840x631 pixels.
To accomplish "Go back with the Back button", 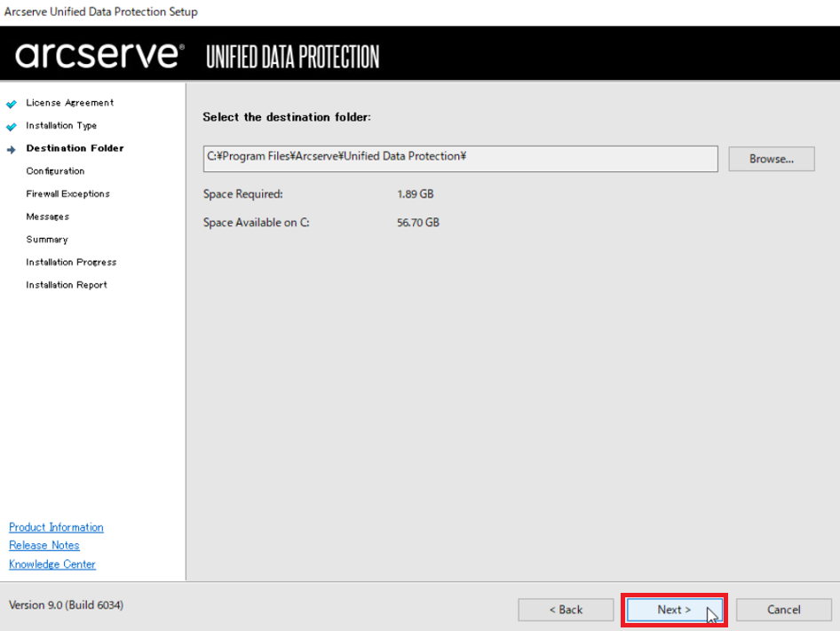I will (566, 610).
